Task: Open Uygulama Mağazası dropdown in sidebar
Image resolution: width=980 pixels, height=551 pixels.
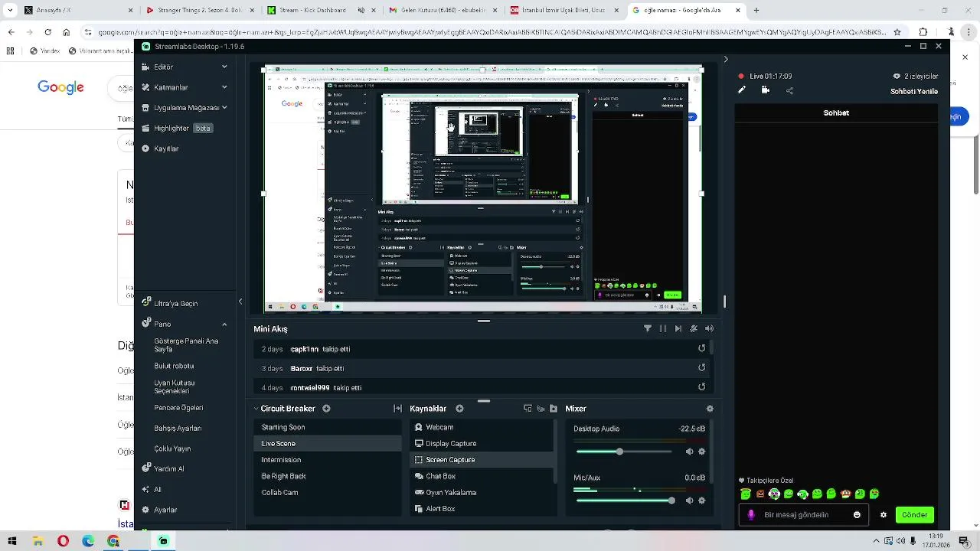Action: pos(224,108)
